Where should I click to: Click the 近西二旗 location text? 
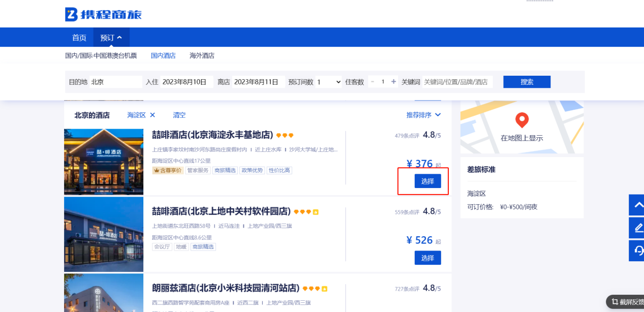[248, 303]
